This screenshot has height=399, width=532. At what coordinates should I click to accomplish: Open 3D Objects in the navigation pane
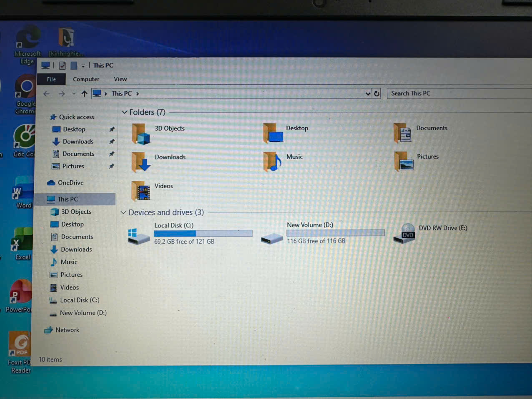(71, 212)
